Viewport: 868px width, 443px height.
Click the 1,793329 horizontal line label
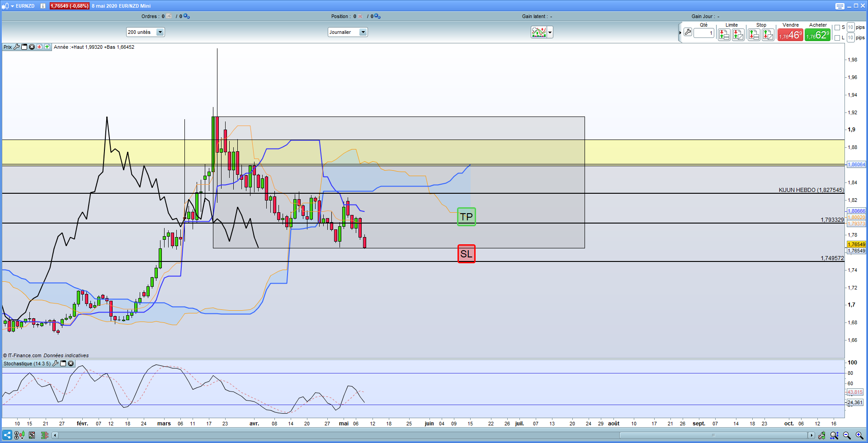pyautogui.click(x=832, y=220)
